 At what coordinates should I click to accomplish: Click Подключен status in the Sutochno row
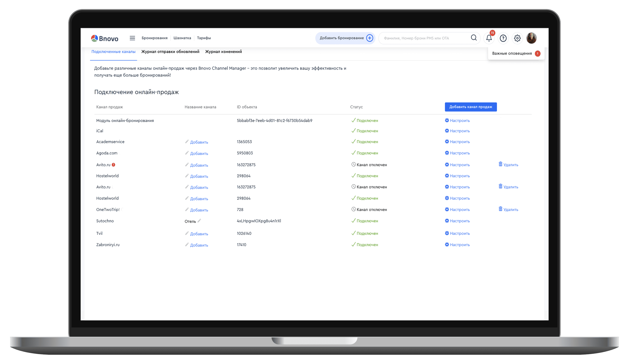click(x=364, y=221)
